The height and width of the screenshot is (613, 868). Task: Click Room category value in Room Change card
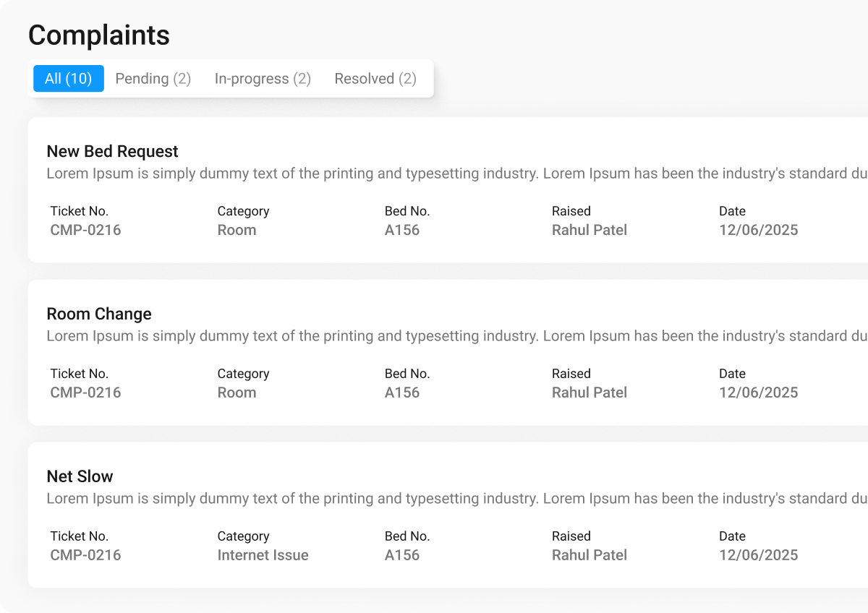point(237,393)
